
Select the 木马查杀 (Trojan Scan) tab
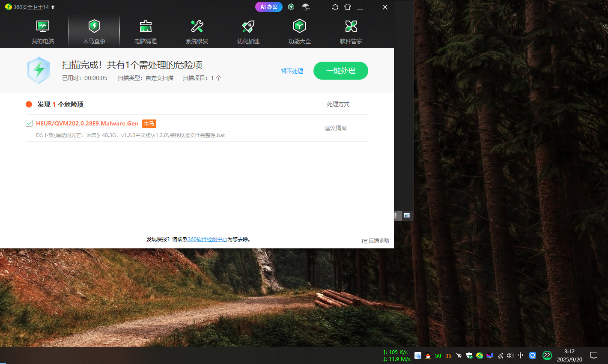[94, 30]
